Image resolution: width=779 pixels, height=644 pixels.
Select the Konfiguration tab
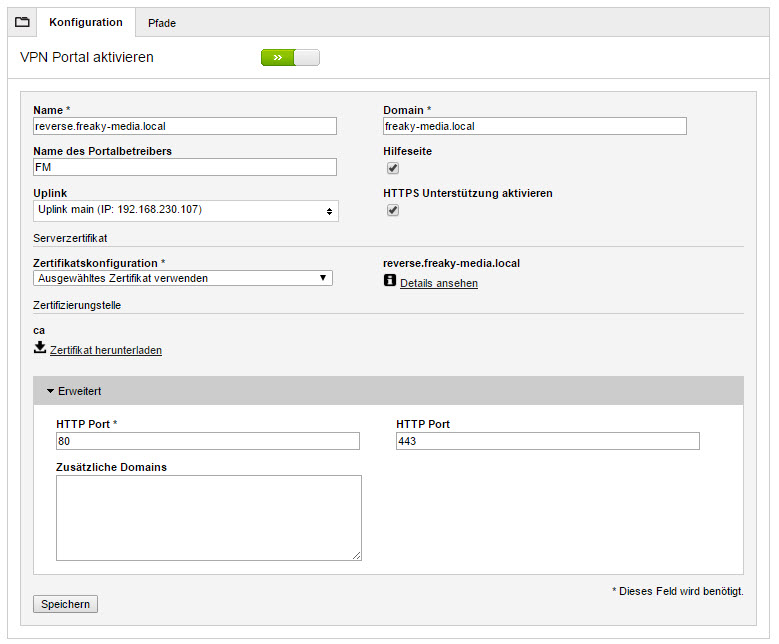[x=85, y=22]
